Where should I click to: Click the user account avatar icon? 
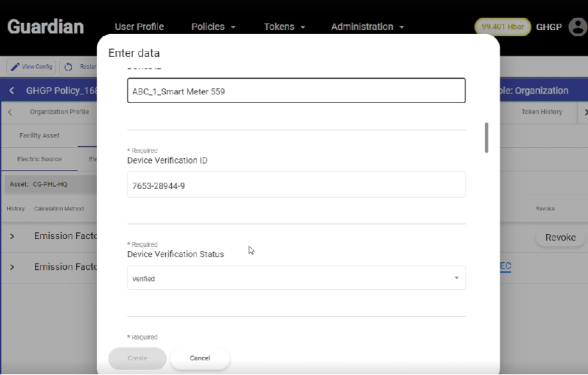[x=578, y=27]
